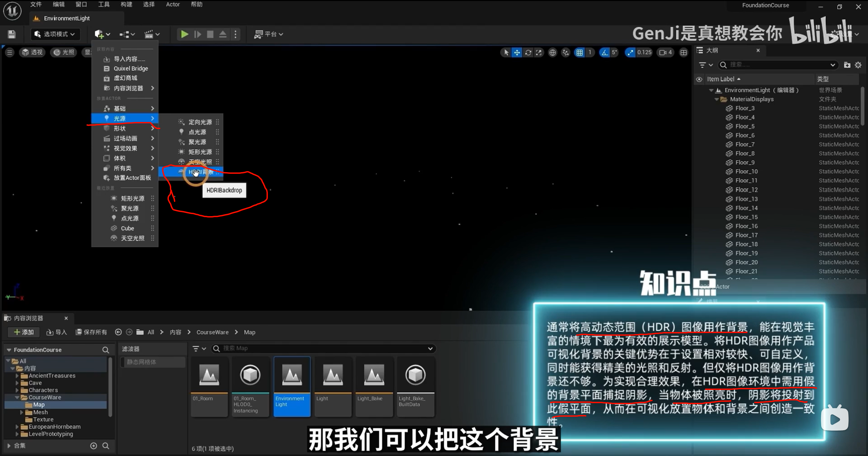The height and width of the screenshot is (456, 868).
Task: Select 点光源 in the lights submenu
Action: (x=197, y=132)
